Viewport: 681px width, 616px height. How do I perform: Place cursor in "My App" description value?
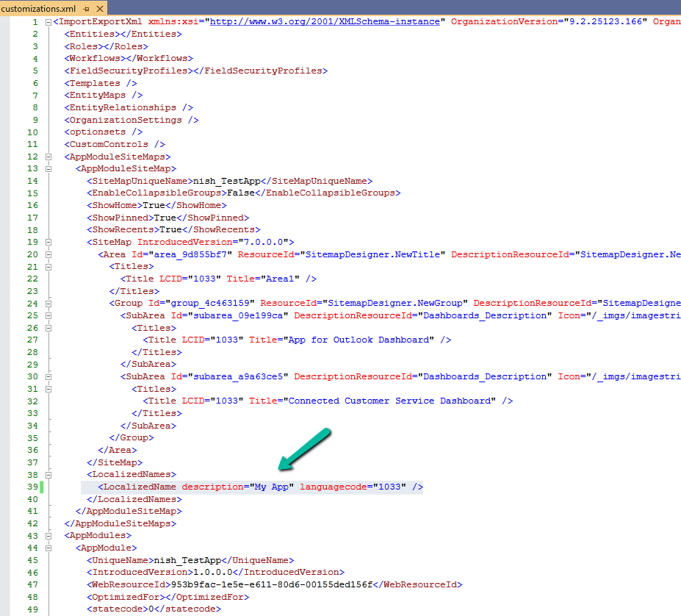(x=271, y=487)
